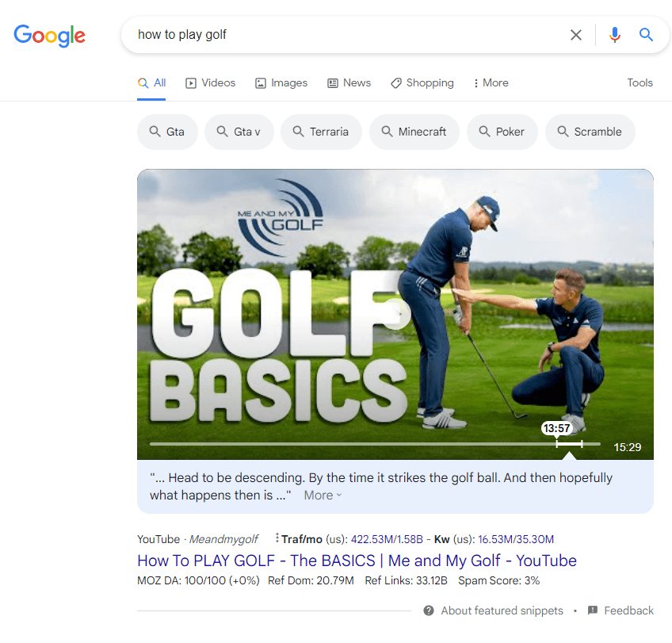
Task: Choose the Scramble suggestion chip
Action: pos(590,132)
